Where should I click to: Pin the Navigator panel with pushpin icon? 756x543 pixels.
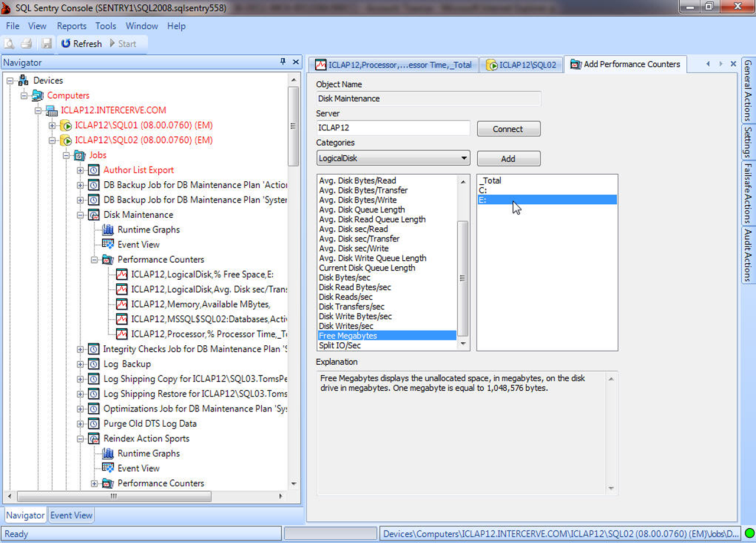point(283,62)
